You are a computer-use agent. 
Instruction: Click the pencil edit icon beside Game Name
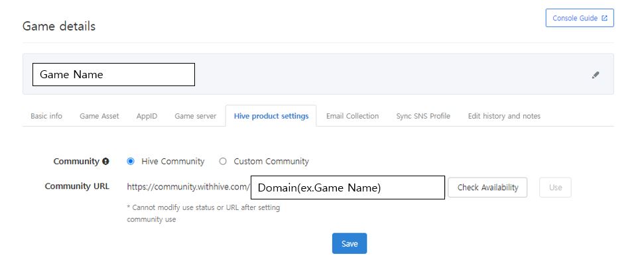595,75
